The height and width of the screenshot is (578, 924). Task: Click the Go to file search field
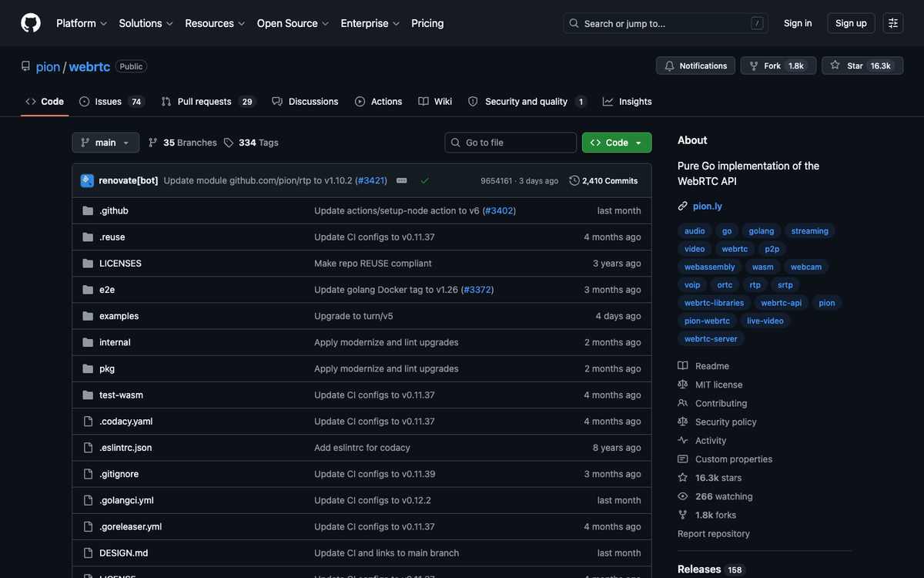point(511,143)
